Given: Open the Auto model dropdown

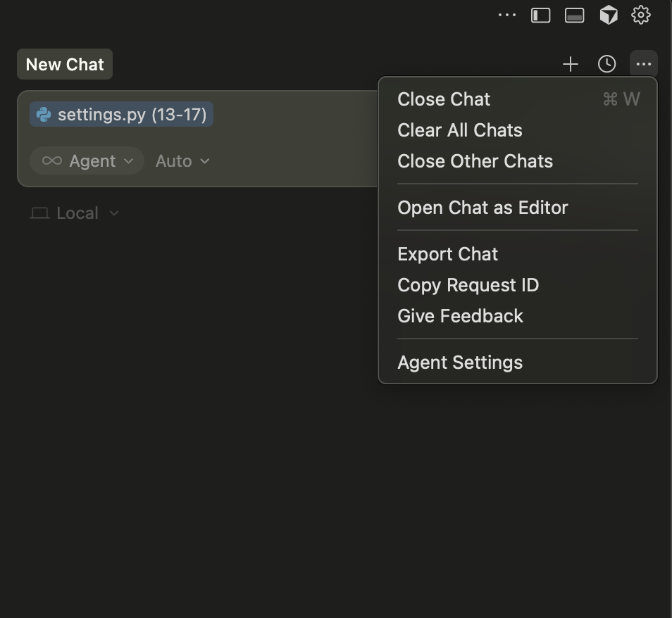Looking at the screenshot, I should tap(182, 161).
